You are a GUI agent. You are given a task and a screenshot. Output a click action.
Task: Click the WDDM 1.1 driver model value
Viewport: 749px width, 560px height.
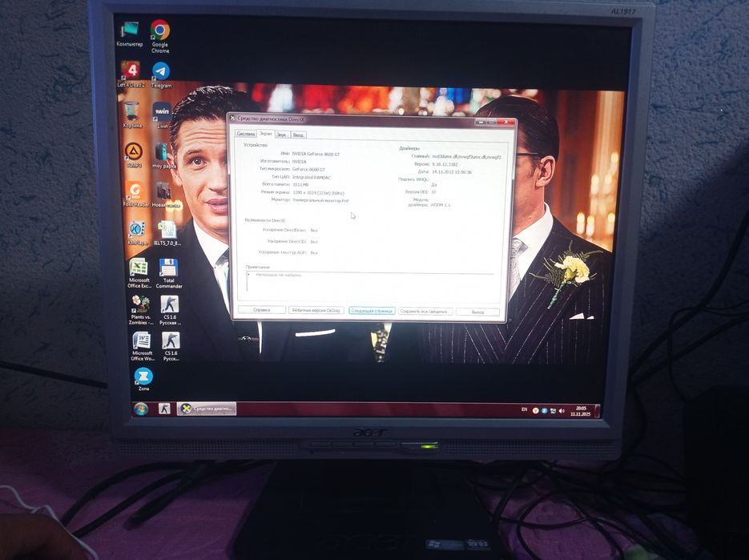441,205
